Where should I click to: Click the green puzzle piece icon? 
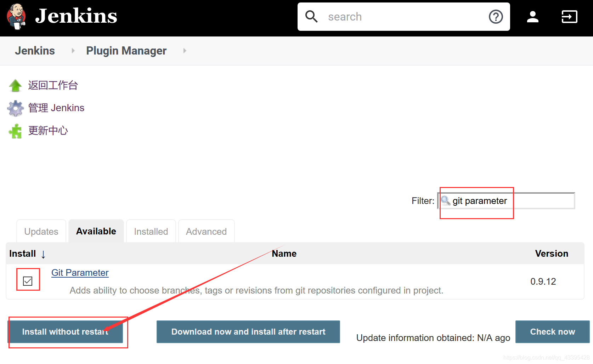15,131
